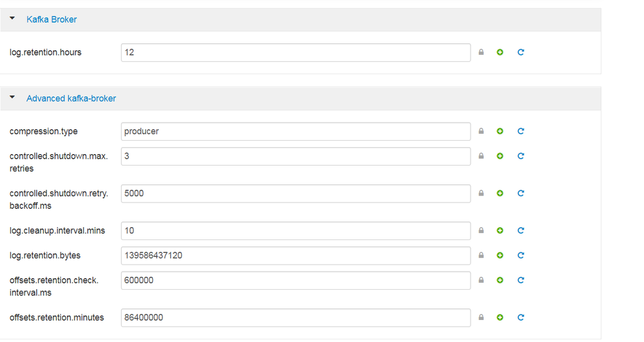Click the refresh icon for controlled.shutdown.retry.backoff.ms
The width and height of the screenshot is (644, 342).
click(x=521, y=193)
